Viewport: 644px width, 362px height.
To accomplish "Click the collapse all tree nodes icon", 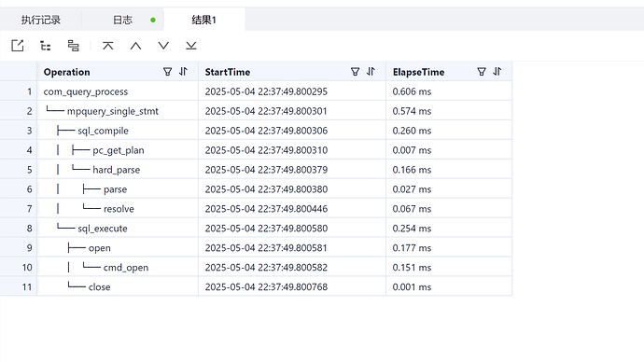I will 73,46.
